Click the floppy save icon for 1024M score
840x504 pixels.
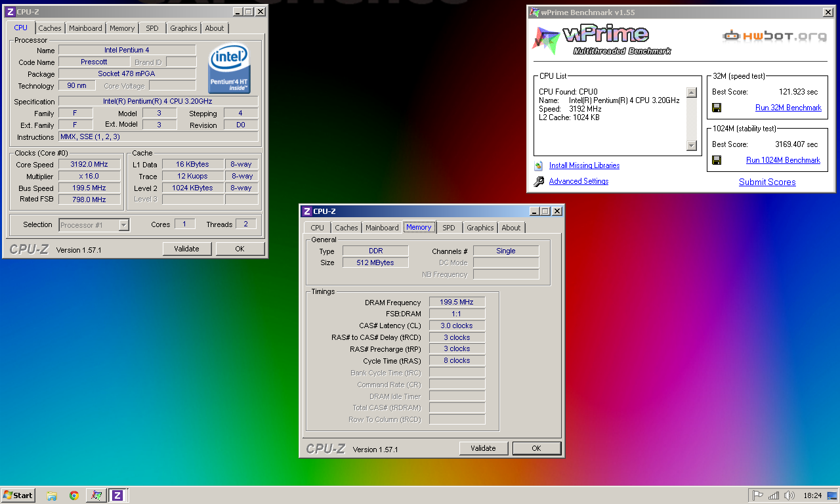tap(717, 160)
